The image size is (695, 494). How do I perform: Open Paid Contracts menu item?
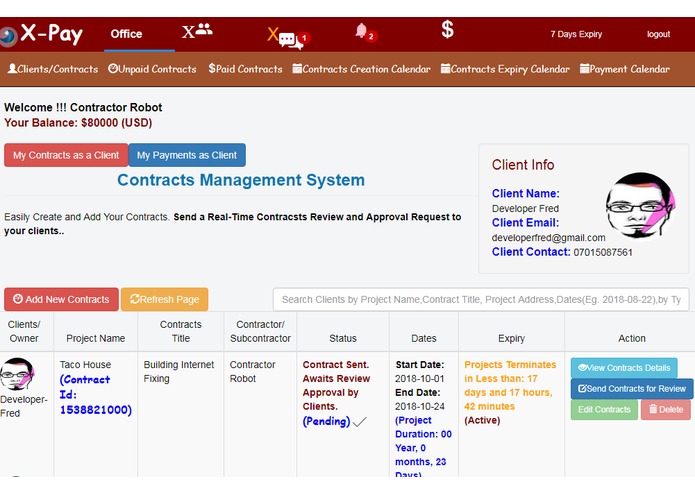[245, 69]
